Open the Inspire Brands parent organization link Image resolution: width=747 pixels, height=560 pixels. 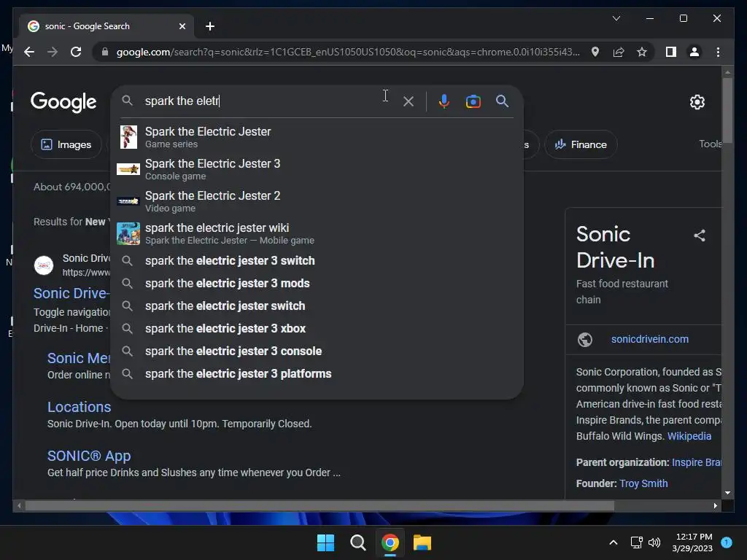[697, 462]
